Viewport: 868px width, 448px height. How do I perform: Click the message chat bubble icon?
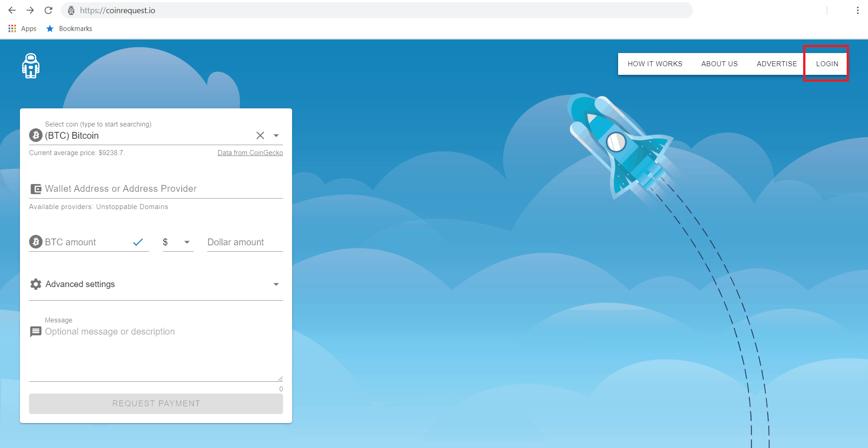click(x=36, y=332)
